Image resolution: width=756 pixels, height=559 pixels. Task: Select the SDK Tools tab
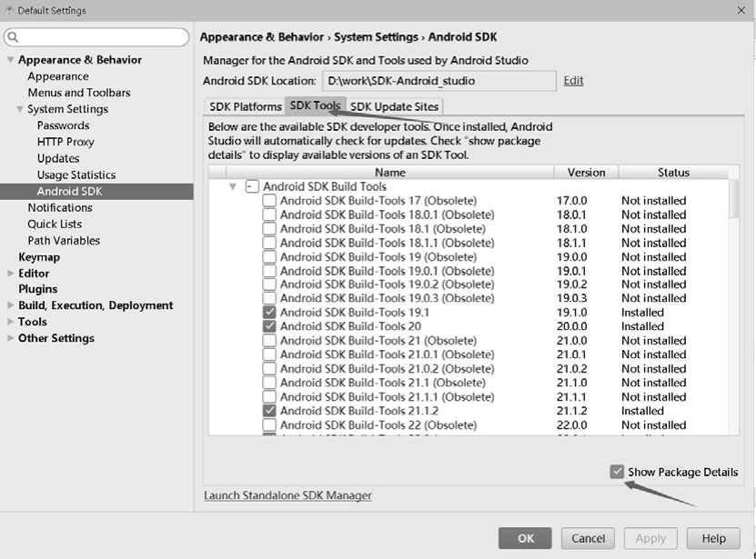(316, 105)
